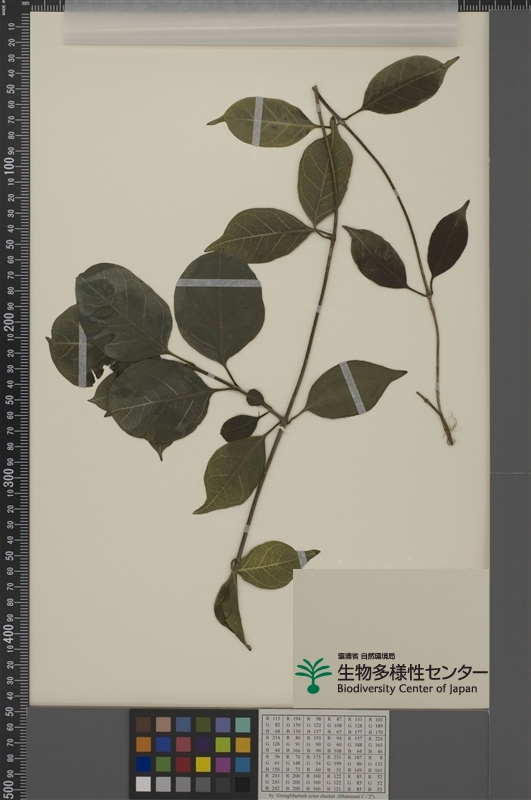Screen dimensions: 531x800
Task: Click the 100 mark on the ruler
Action: click(x=9, y=166)
